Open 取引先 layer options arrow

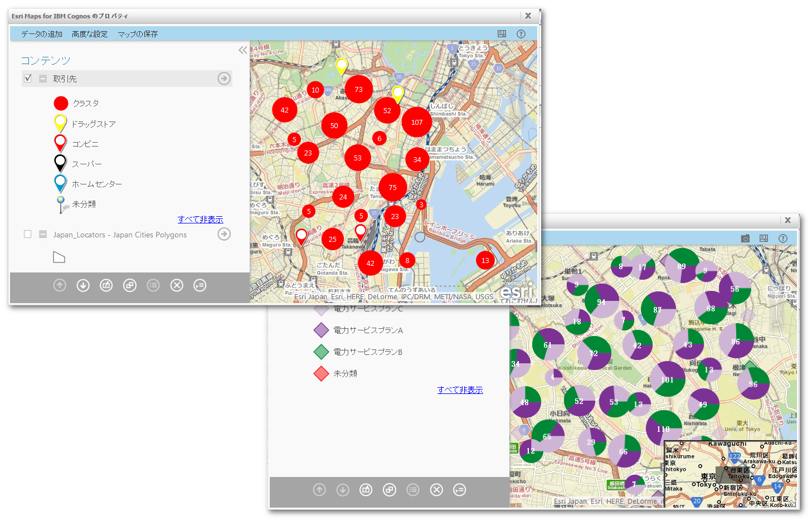tap(224, 79)
